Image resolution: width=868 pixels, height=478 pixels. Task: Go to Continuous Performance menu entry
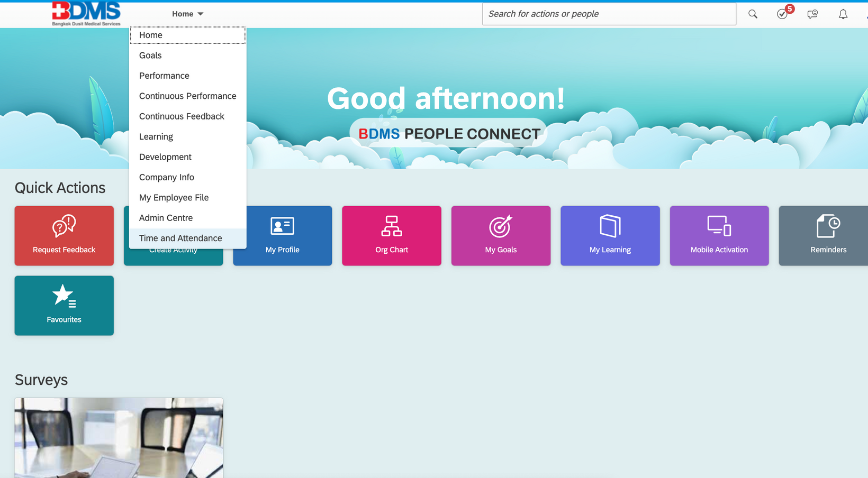click(187, 96)
